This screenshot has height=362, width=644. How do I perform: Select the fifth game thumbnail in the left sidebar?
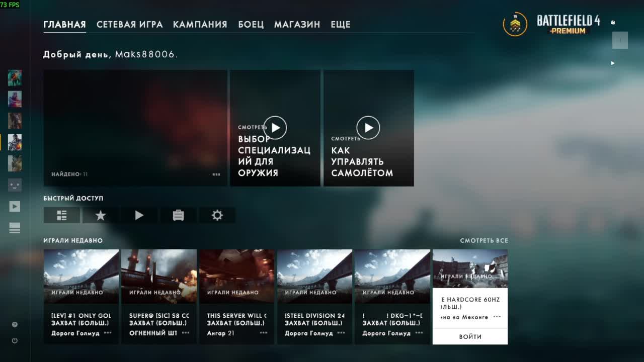pyautogui.click(x=15, y=163)
